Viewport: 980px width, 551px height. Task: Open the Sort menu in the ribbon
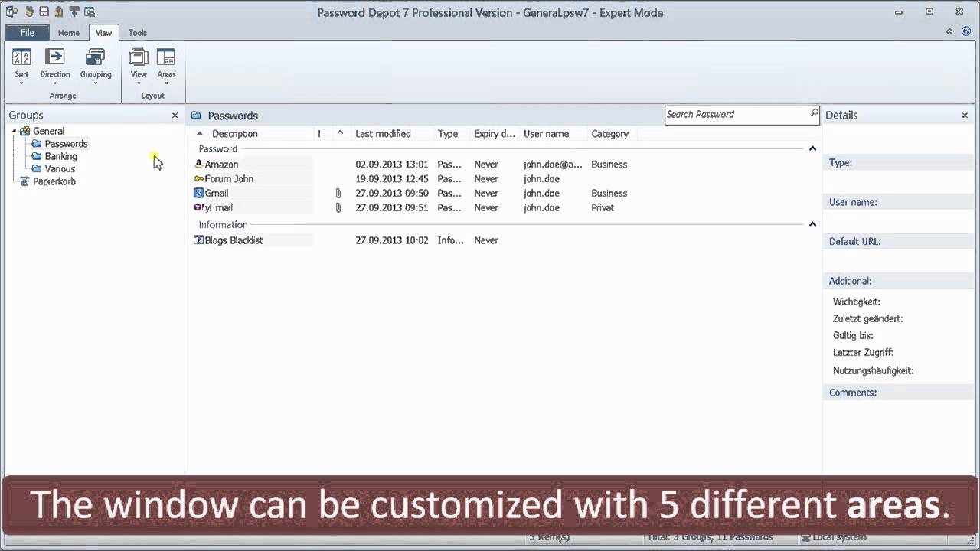click(x=21, y=65)
